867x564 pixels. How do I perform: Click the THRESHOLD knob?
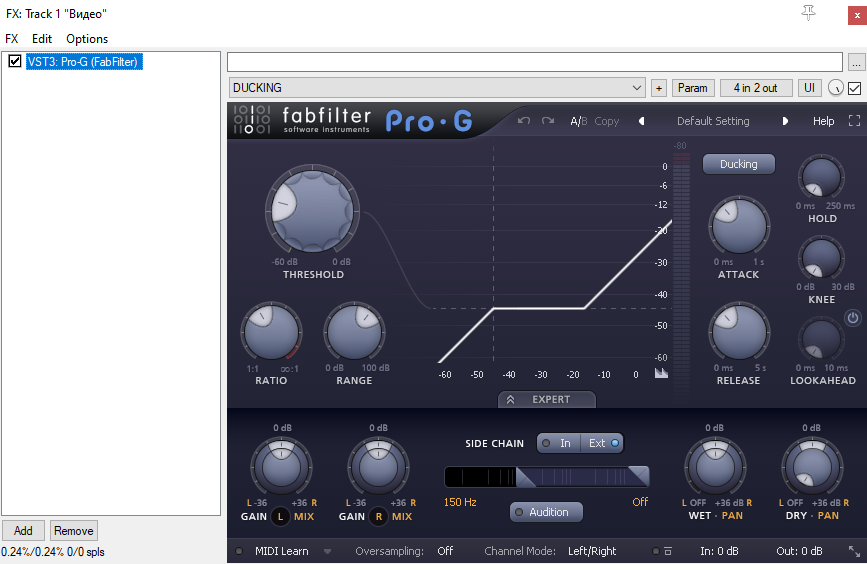coord(312,211)
